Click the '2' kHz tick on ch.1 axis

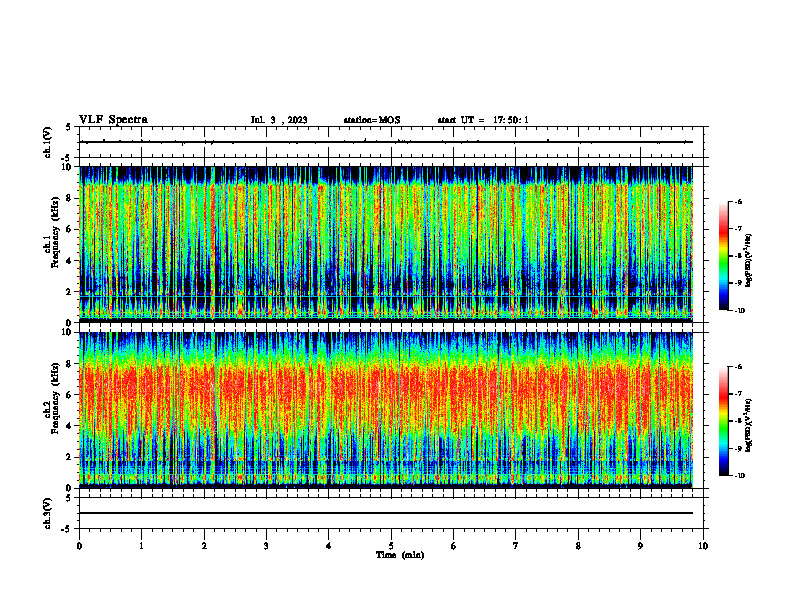(70, 292)
